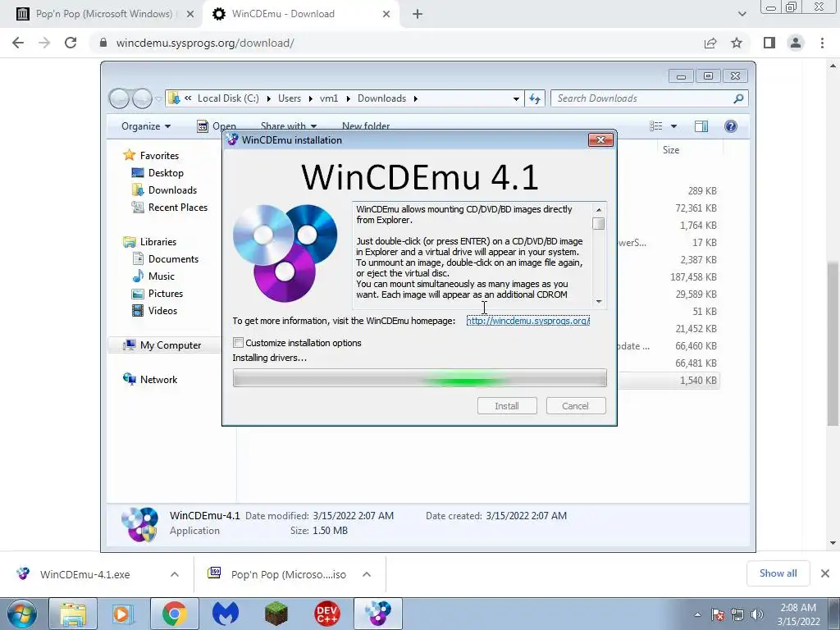The image size is (840, 630).
Task: Click description text scroll up arrow
Action: [599, 209]
